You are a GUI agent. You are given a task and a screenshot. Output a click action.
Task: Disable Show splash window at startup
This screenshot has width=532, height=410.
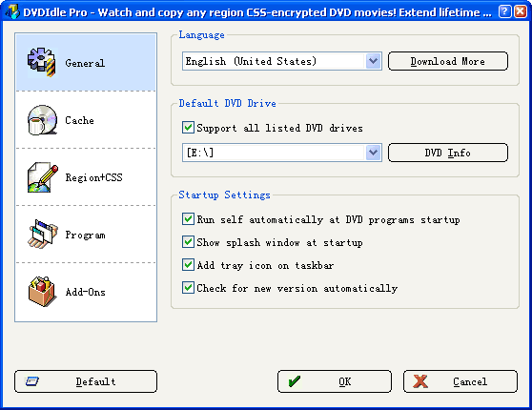click(x=188, y=242)
